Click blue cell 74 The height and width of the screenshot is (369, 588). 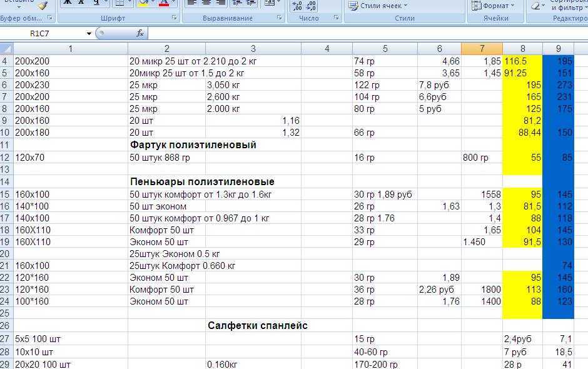coord(559,266)
